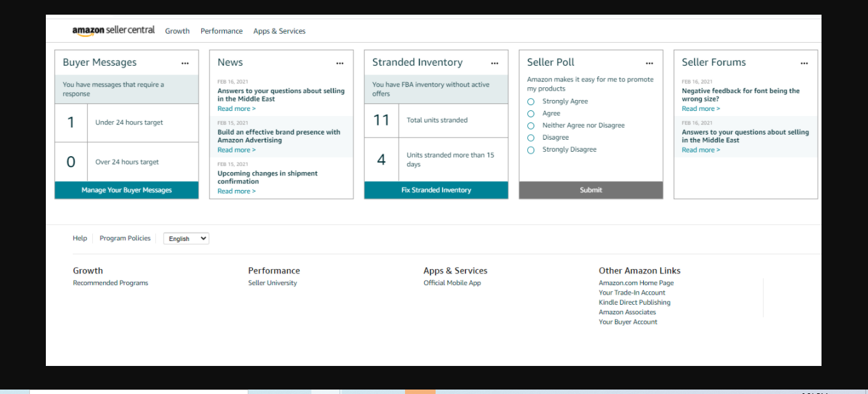868x394 pixels.
Task: Click the Other Amazon Links heading
Action: 639,271
